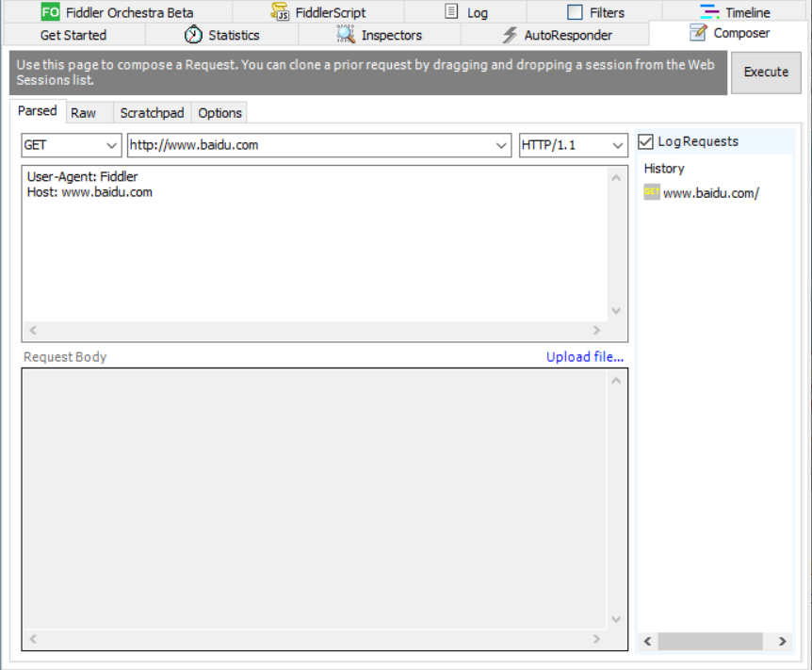Open the Filters tab
The width and height of the screenshot is (812, 670).
tap(594, 12)
